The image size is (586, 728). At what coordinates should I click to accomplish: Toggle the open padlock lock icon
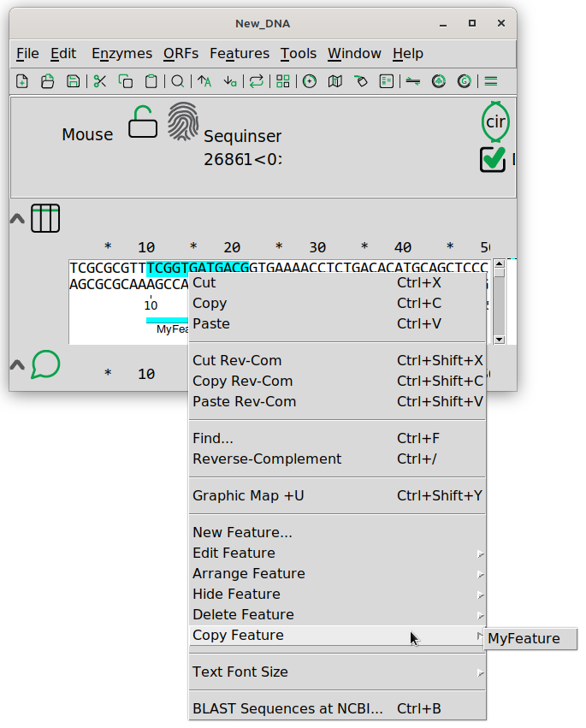pyautogui.click(x=143, y=121)
